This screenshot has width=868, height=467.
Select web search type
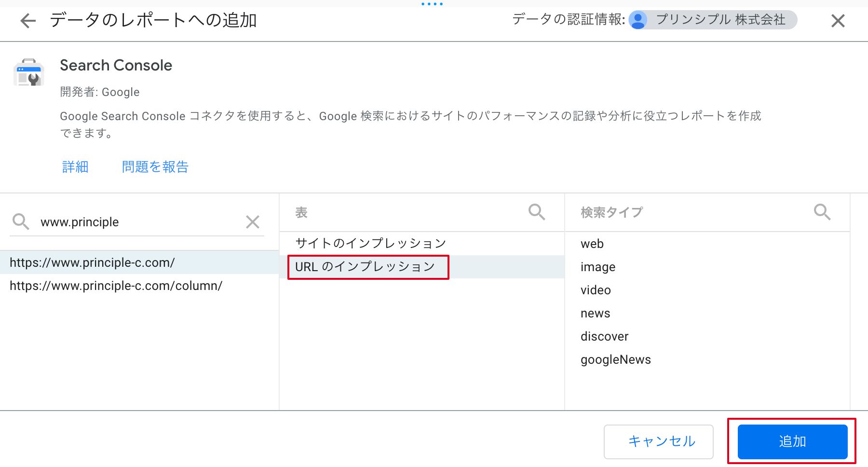tap(707, 244)
